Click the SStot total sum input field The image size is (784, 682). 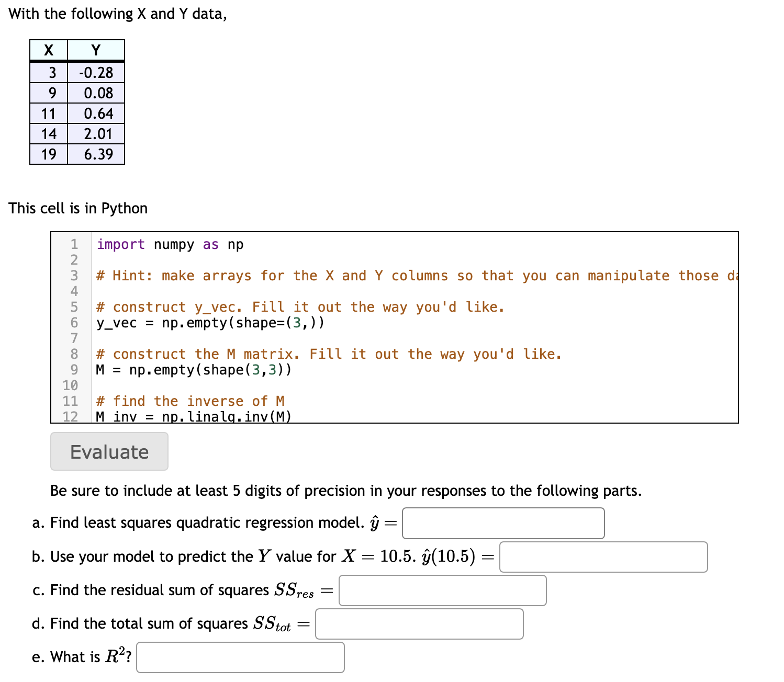click(x=419, y=624)
